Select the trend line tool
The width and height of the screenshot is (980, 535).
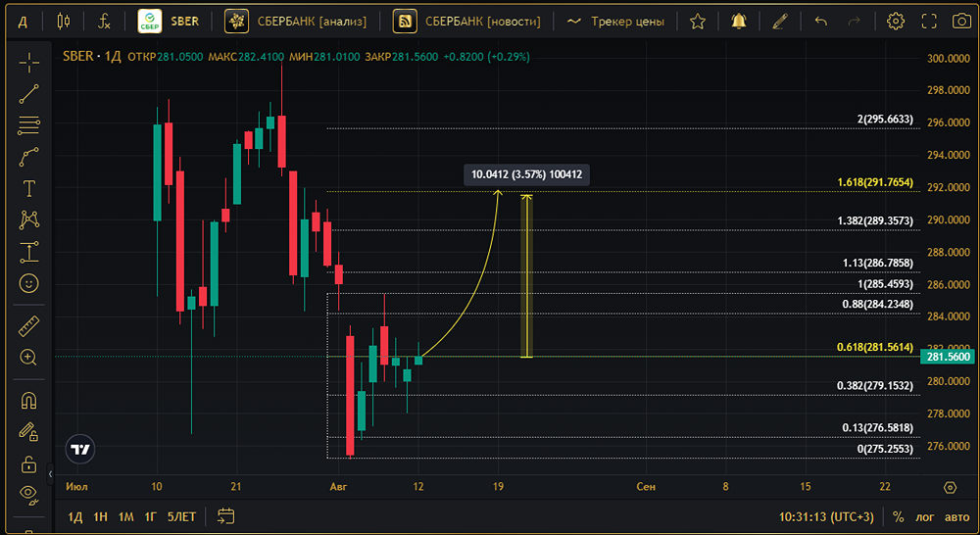28,94
